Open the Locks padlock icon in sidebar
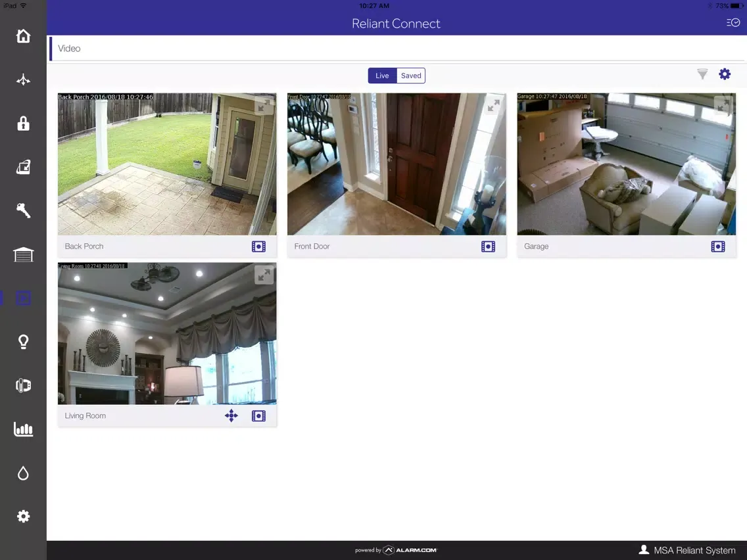 (x=23, y=124)
